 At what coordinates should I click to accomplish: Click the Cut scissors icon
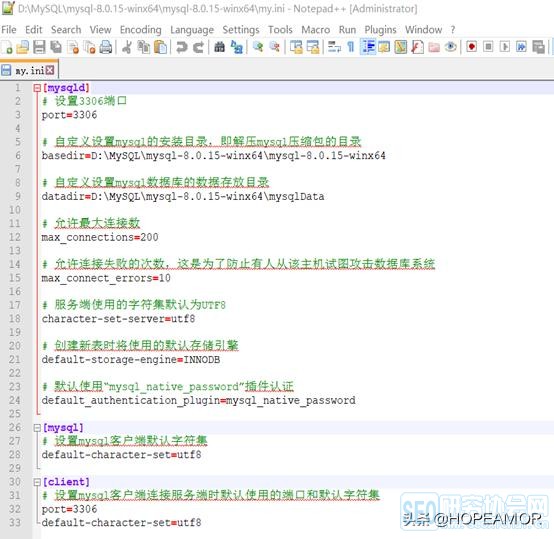click(x=127, y=47)
